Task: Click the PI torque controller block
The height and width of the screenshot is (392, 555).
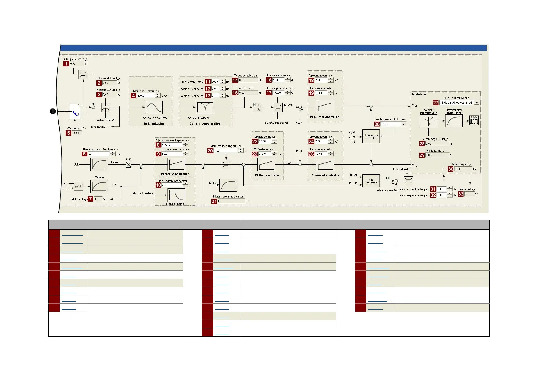Action: 176,165
